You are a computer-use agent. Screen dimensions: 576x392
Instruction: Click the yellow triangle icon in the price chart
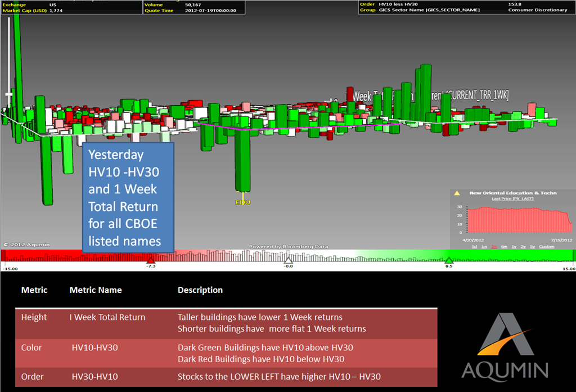(457, 193)
